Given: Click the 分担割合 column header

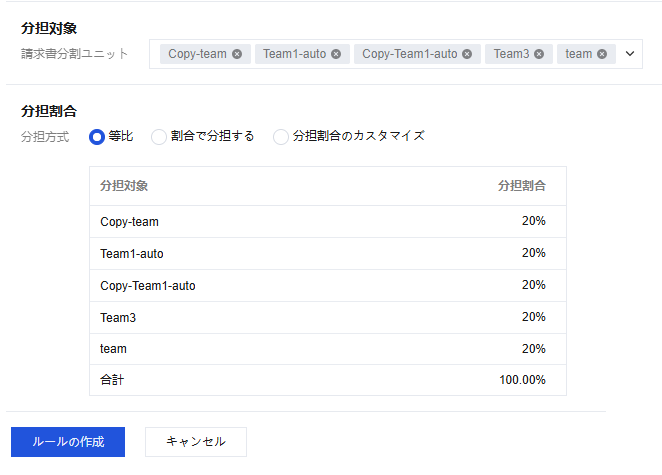Looking at the screenshot, I should point(522,186).
